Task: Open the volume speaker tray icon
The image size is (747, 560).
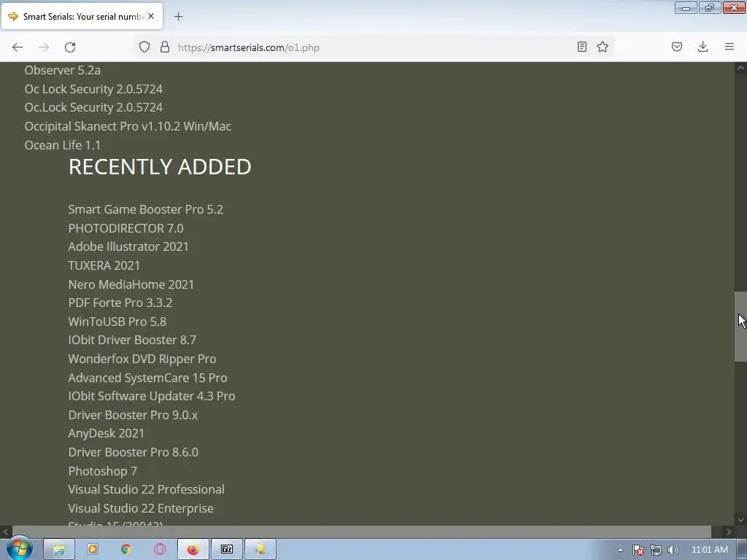Action: click(673, 550)
